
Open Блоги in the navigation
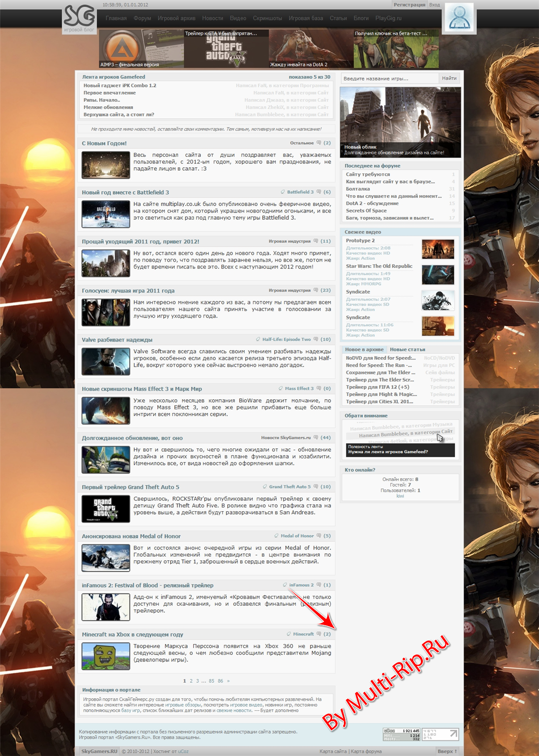coord(361,18)
